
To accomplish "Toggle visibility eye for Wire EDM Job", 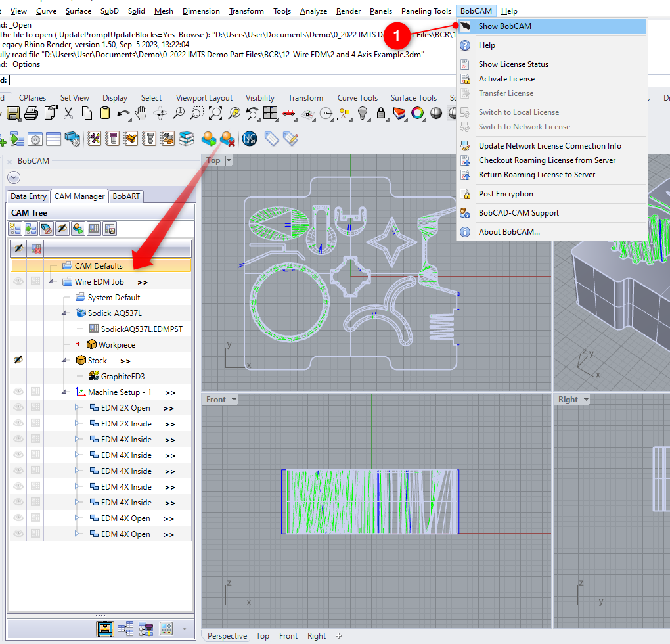I will click(x=18, y=281).
